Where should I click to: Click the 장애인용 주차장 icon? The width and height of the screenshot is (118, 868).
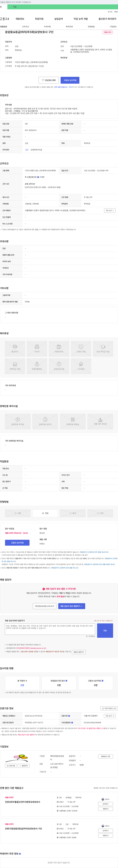pyautogui.click(x=18, y=422)
